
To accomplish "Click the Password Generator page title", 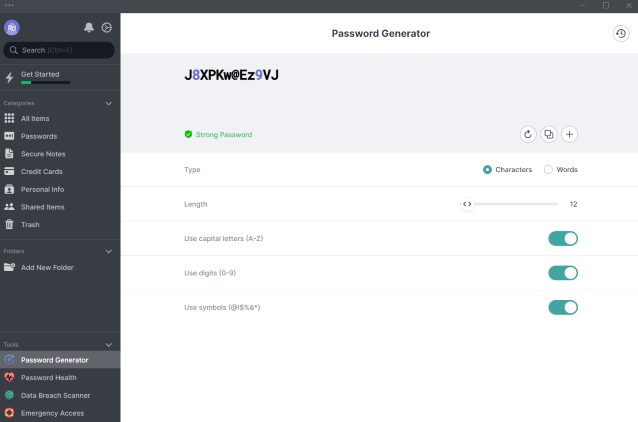I will [380, 33].
